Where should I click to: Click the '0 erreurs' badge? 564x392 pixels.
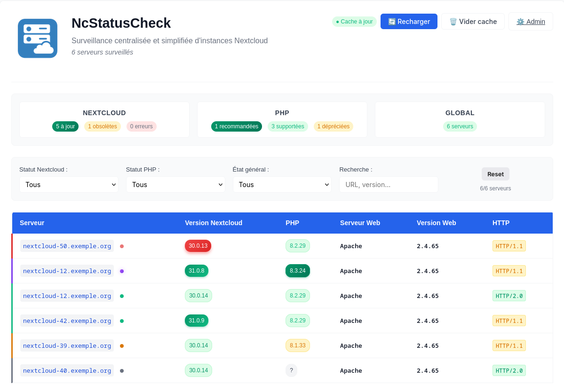(142, 126)
